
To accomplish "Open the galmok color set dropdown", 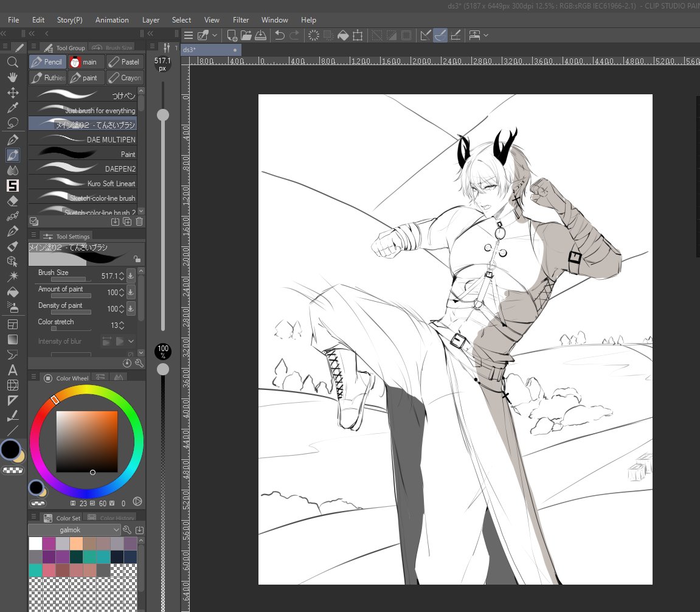I will pos(74,530).
